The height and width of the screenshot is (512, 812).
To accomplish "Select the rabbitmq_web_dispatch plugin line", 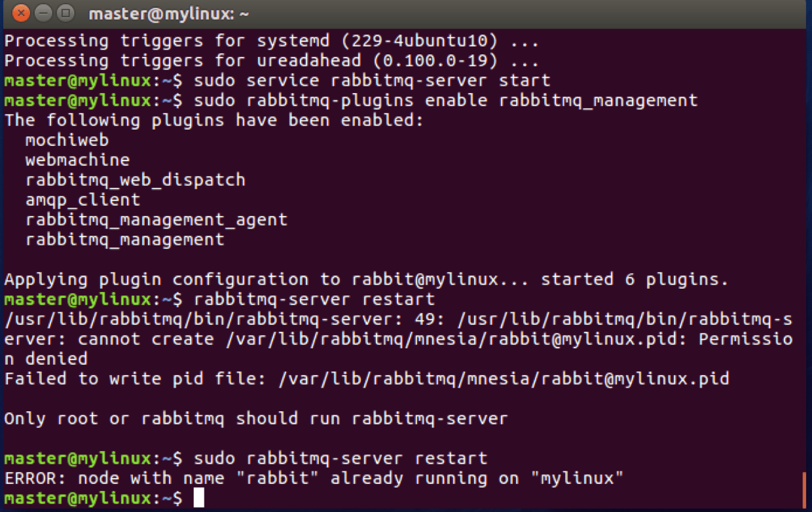I will (135, 180).
